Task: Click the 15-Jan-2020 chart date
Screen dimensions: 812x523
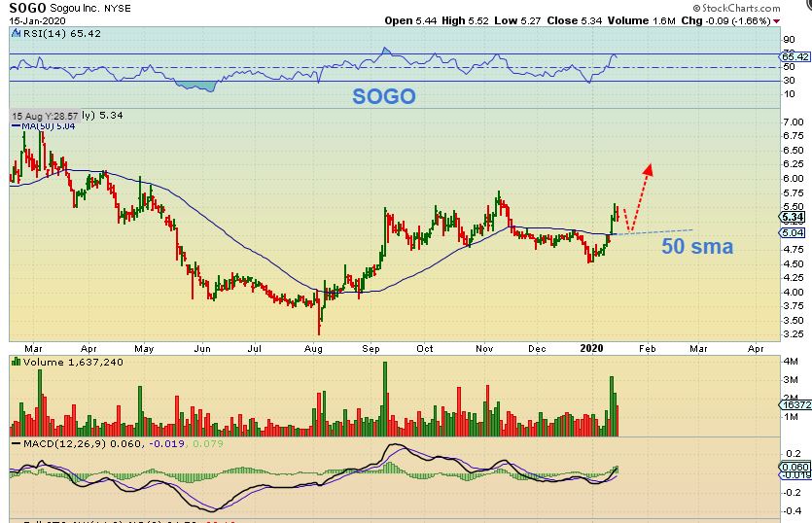Action: coord(37,20)
